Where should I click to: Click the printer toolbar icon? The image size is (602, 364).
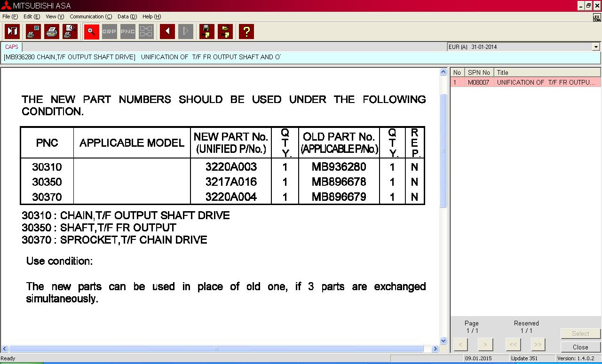click(52, 32)
